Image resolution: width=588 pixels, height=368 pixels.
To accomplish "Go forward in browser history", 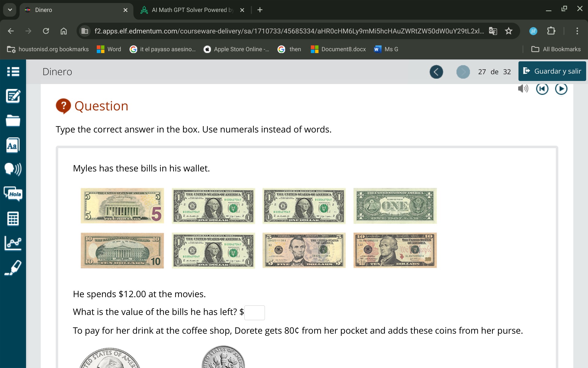I will [x=28, y=31].
